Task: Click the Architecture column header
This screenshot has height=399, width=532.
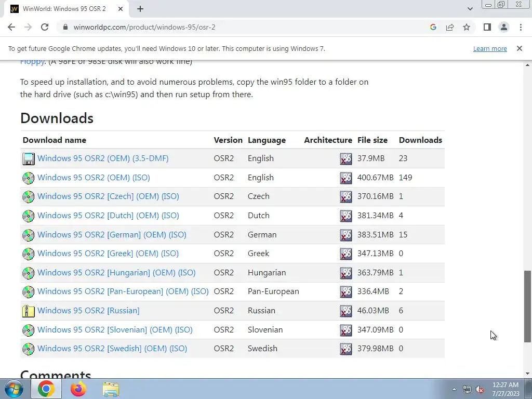Action: point(328,140)
